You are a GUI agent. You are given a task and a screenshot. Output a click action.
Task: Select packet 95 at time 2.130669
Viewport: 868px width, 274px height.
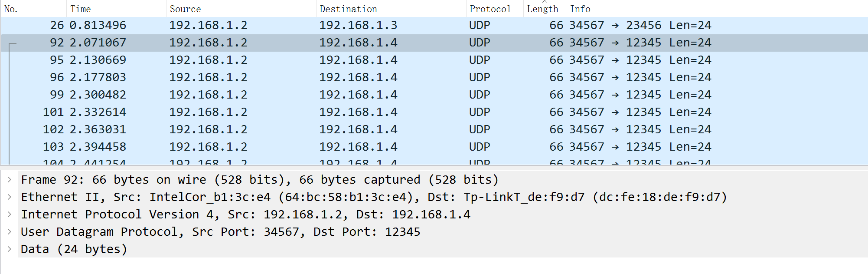click(x=434, y=60)
